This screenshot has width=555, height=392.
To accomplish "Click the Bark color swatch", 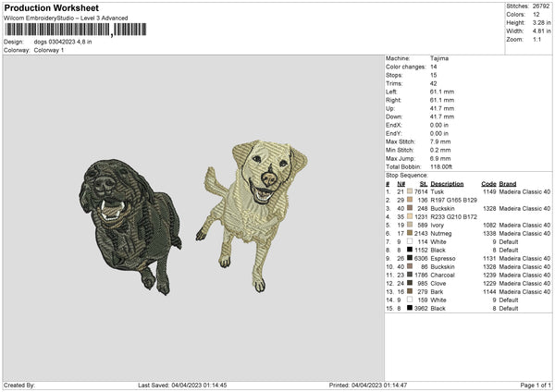I will [410, 291].
